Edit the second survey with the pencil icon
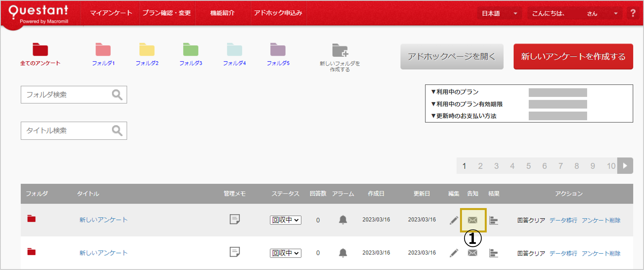 click(454, 253)
